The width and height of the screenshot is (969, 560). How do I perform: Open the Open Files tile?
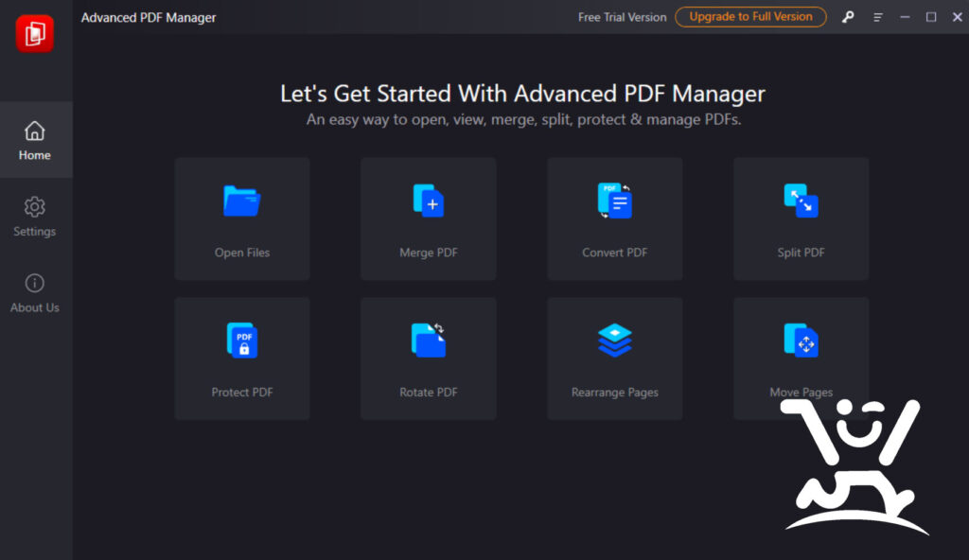241,219
